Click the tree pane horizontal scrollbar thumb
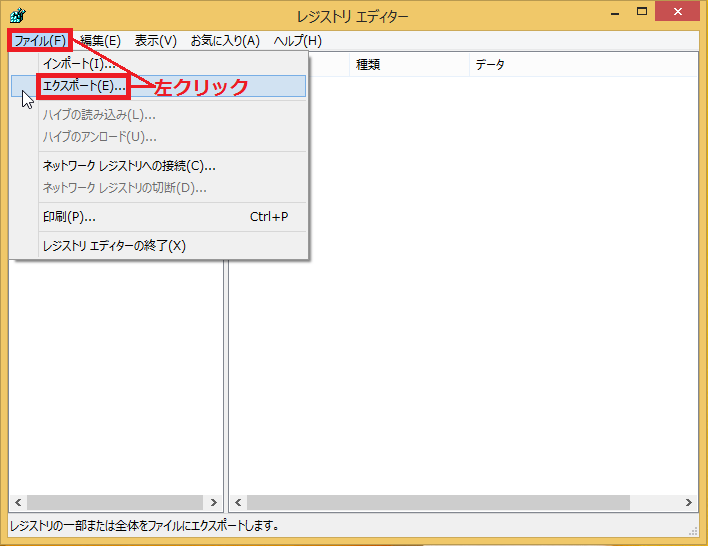 (115, 502)
